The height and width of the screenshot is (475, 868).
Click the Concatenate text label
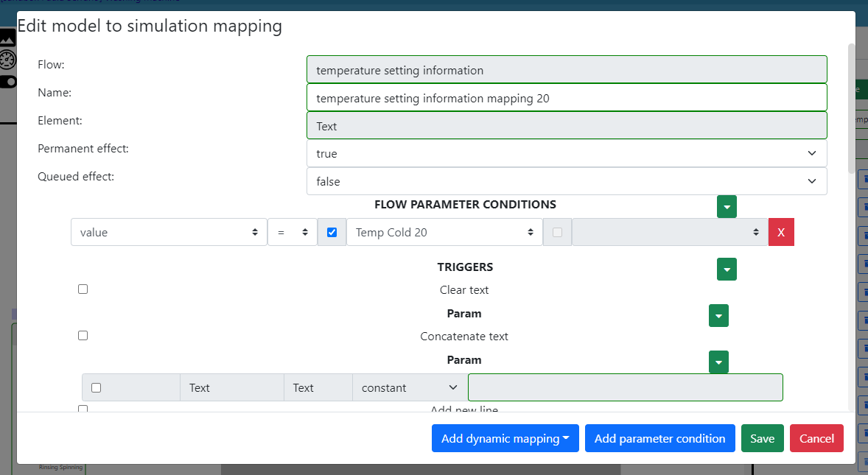[x=464, y=337]
